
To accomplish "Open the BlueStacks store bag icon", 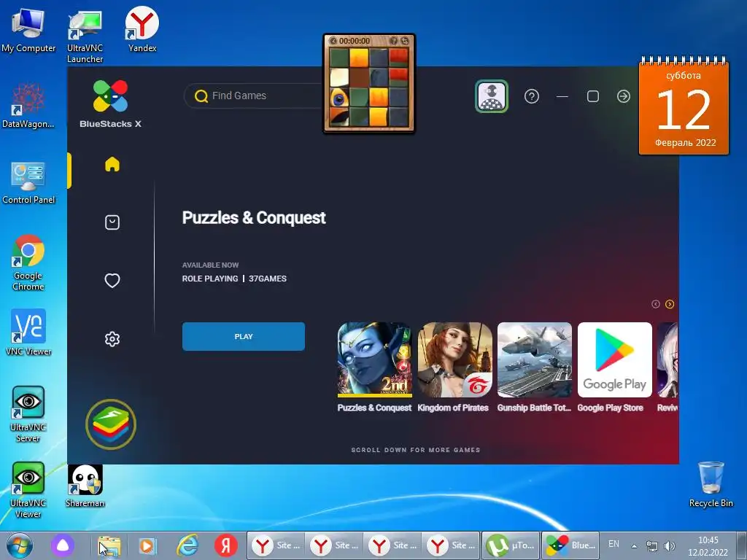I will coord(112,222).
